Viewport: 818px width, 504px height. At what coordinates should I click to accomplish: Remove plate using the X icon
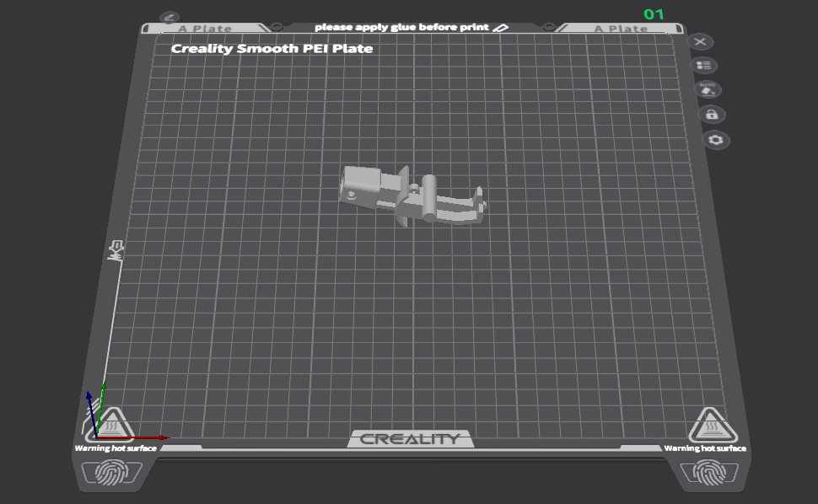pyautogui.click(x=700, y=41)
